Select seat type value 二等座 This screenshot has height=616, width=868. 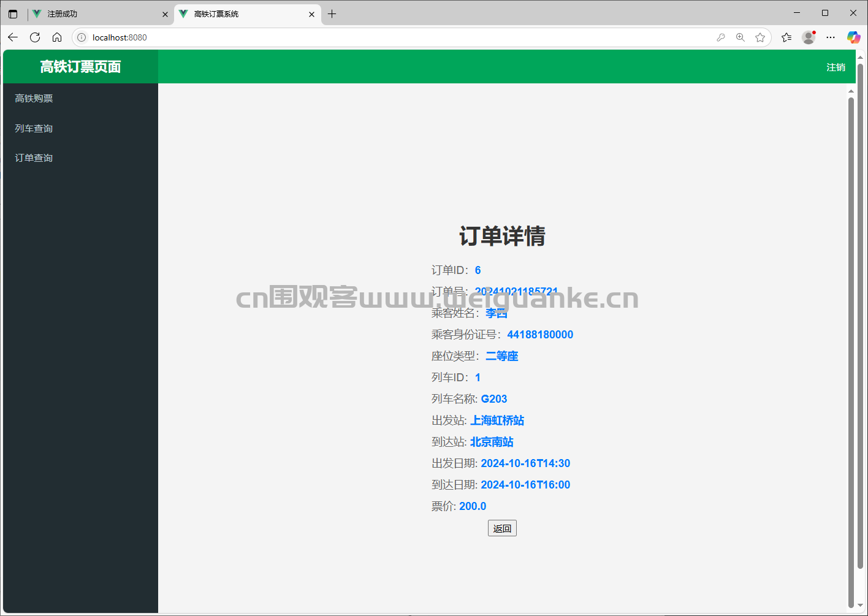click(502, 356)
